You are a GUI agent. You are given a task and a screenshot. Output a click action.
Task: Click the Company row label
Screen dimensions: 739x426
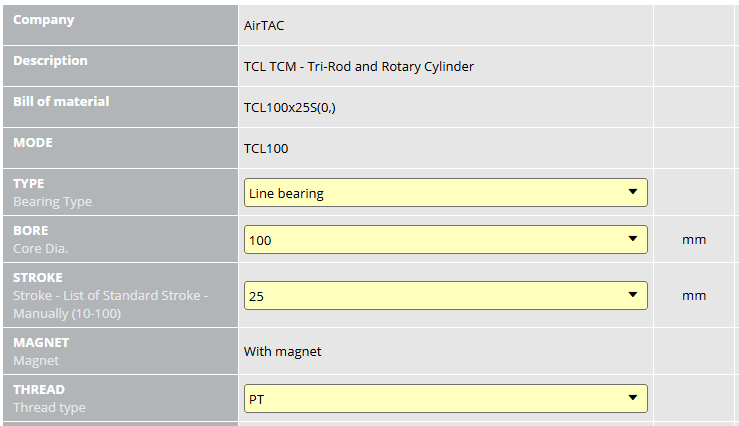[x=43, y=20]
